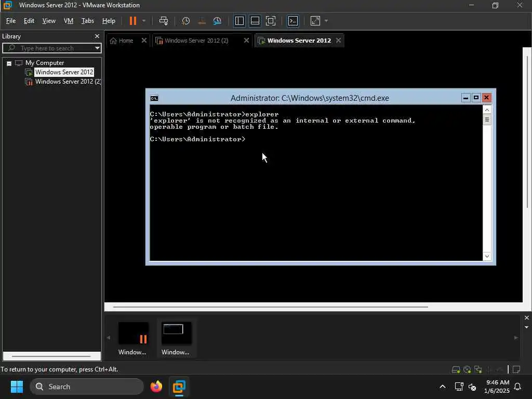
Task: Maximize the cmd.exe window
Action: click(476, 98)
